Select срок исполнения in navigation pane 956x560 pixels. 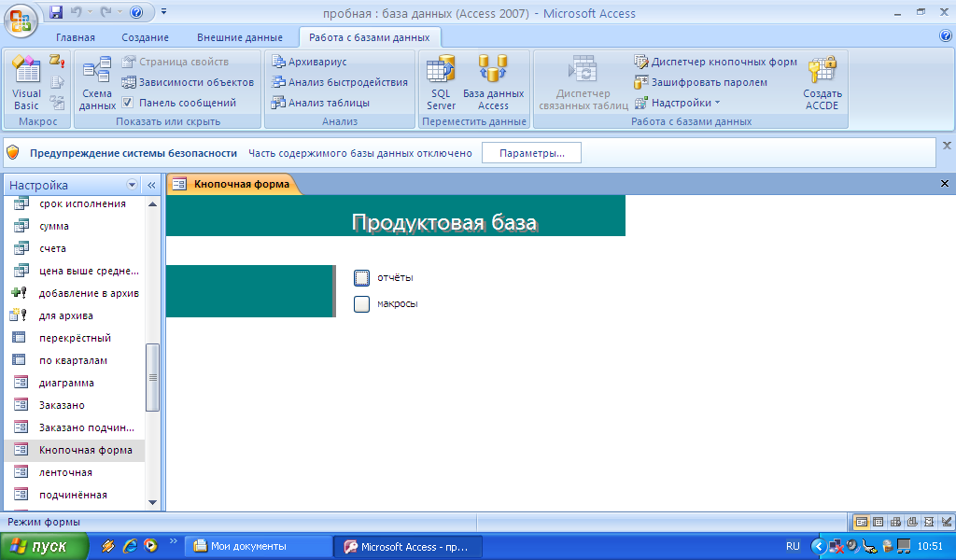(x=75, y=203)
